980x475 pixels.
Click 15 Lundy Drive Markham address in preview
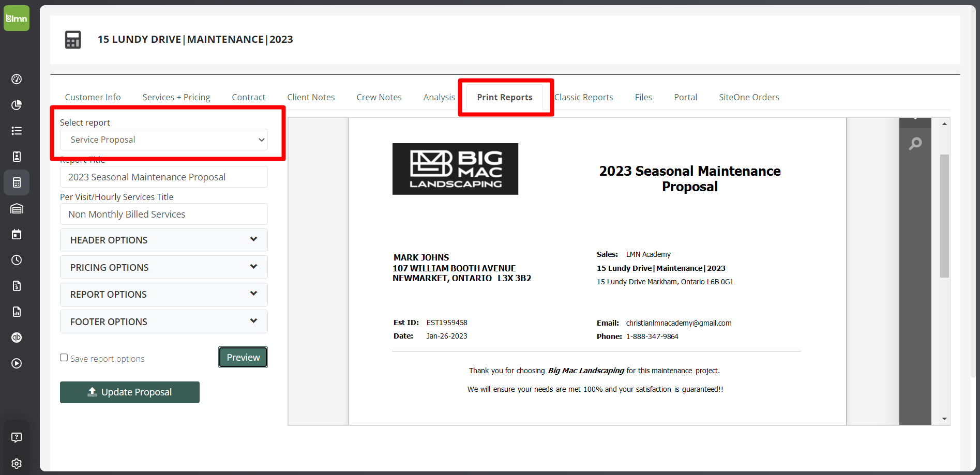pyautogui.click(x=665, y=282)
